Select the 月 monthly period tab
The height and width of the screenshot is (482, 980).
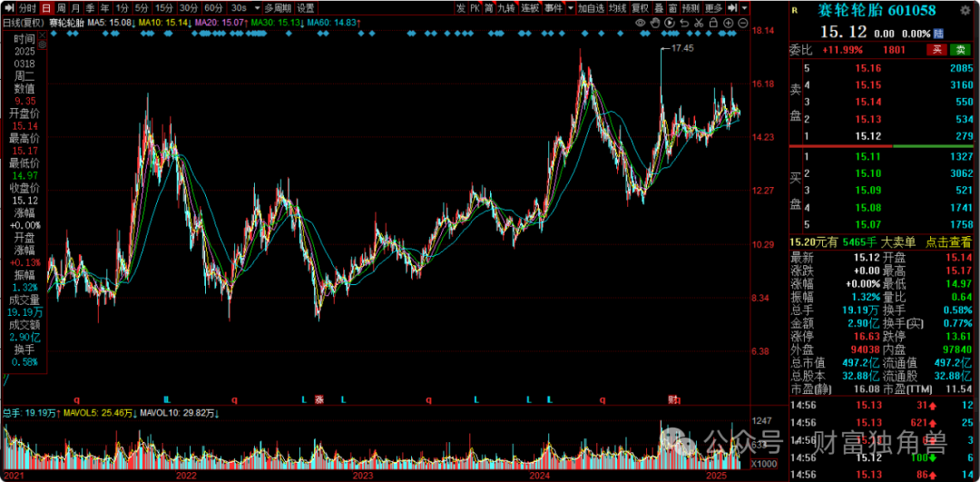[75, 8]
